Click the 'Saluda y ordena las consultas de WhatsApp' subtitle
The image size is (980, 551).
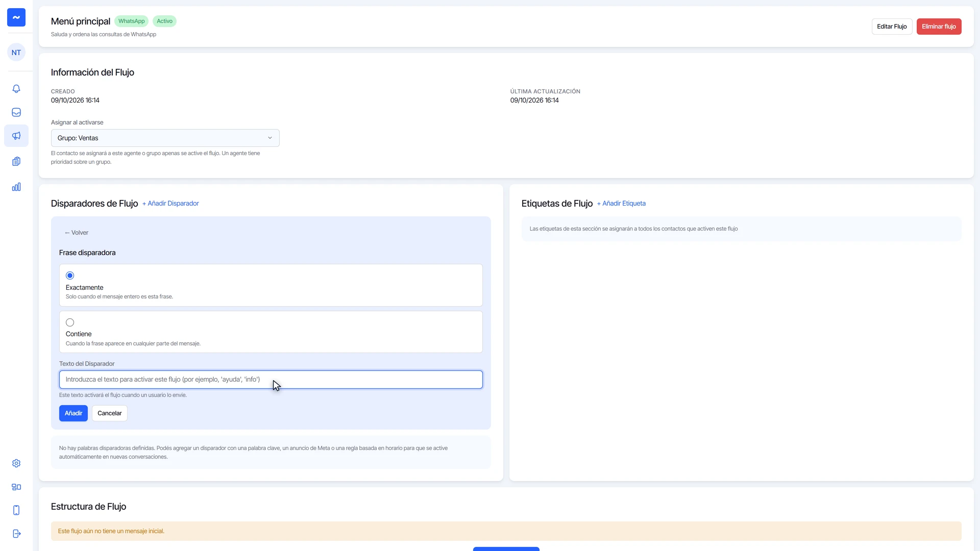click(104, 35)
